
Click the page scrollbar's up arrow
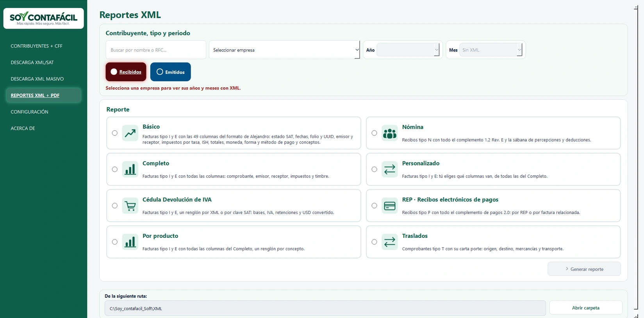[x=636, y=7]
